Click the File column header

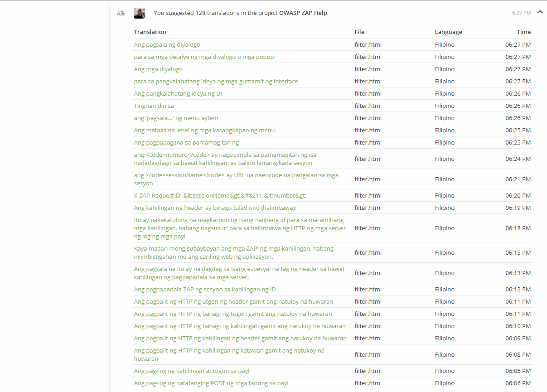[x=359, y=32]
